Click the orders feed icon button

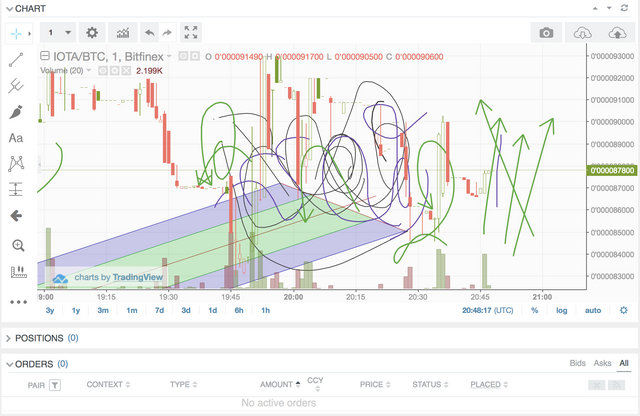tap(616, 385)
